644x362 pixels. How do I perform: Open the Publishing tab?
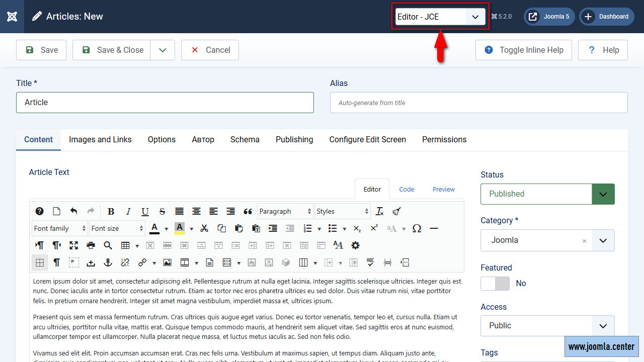pyautogui.click(x=294, y=140)
